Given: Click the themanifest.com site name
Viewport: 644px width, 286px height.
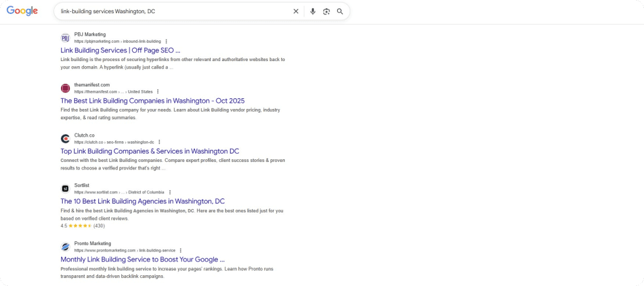Looking at the screenshot, I should (x=92, y=85).
